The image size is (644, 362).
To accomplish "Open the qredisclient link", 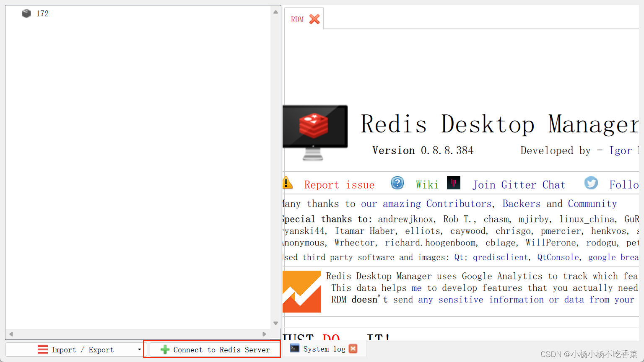I will coord(500,257).
